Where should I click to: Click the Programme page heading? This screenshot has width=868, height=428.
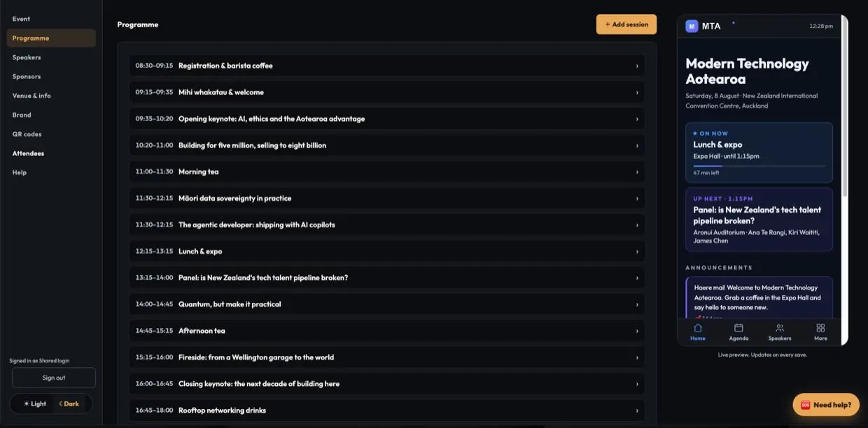[138, 24]
